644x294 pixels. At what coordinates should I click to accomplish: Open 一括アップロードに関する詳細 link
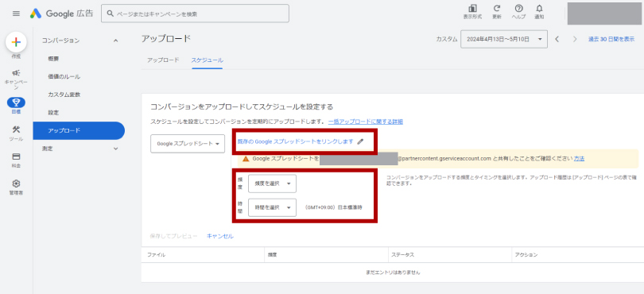tap(366, 122)
